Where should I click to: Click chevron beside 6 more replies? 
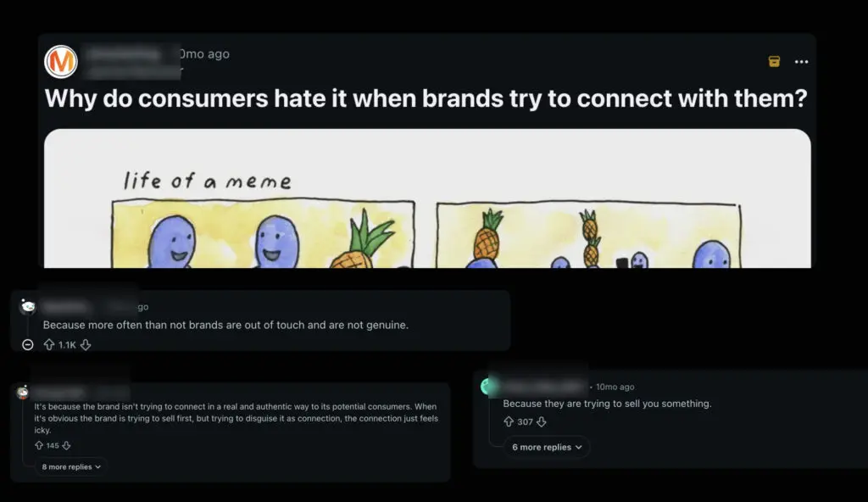point(578,447)
